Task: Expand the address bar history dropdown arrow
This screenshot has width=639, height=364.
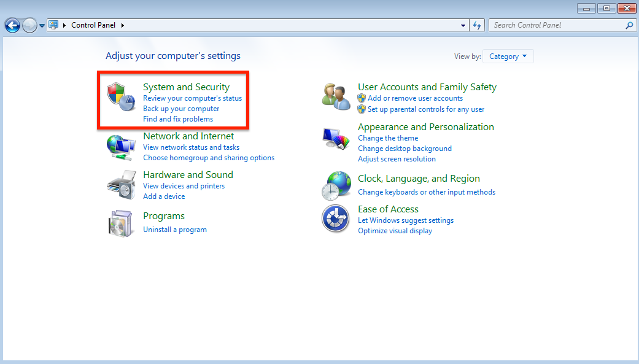Action: coord(463,25)
